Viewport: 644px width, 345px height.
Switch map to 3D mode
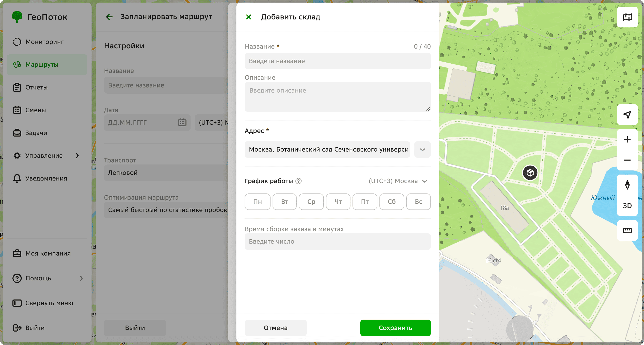pos(627,206)
